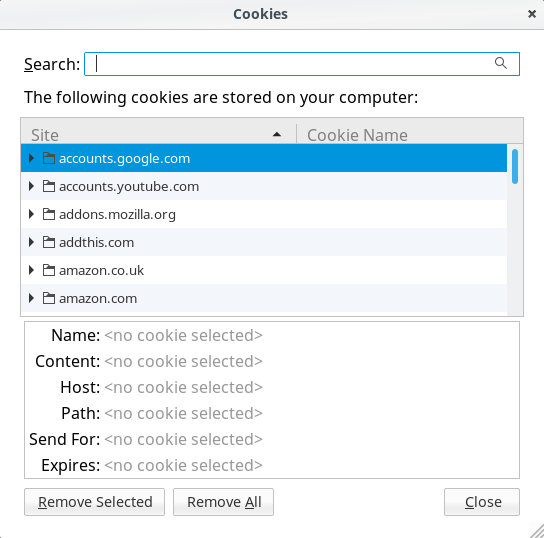Click the magnifier icon in search field
Viewport: 544px width, 538px height.
(501, 63)
